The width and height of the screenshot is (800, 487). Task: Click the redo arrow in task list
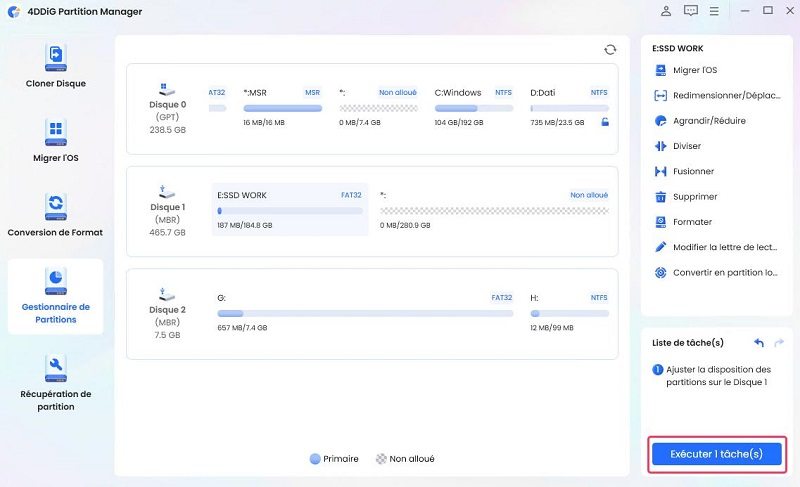point(779,343)
